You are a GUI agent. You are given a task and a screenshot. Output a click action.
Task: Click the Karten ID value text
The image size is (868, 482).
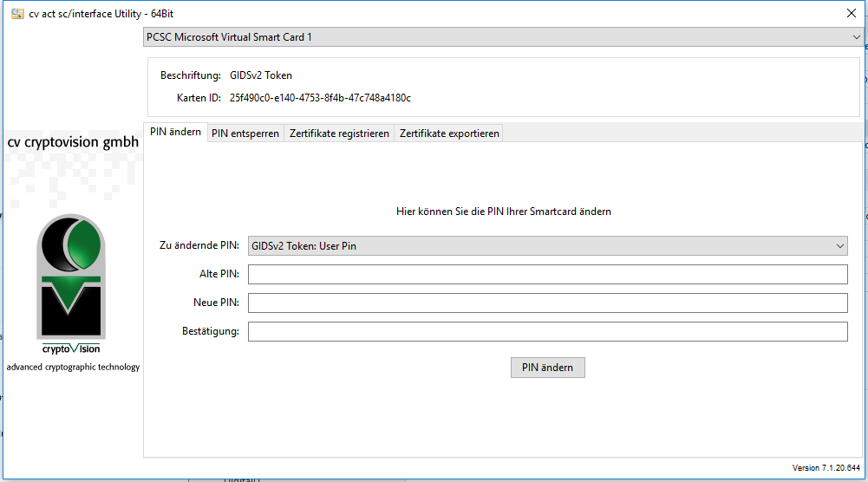[x=320, y=98]
